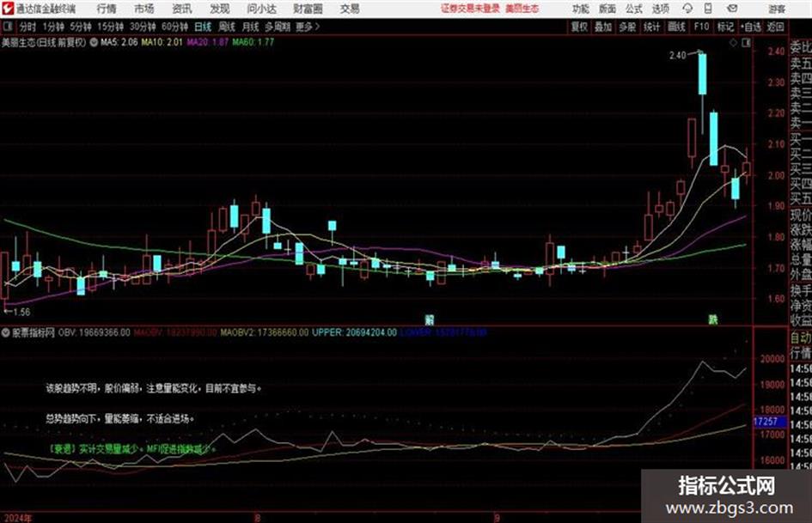This screenshot has width=812, height=523.
Task: Click the 返回 back button
Action: (x=775, y=27)
